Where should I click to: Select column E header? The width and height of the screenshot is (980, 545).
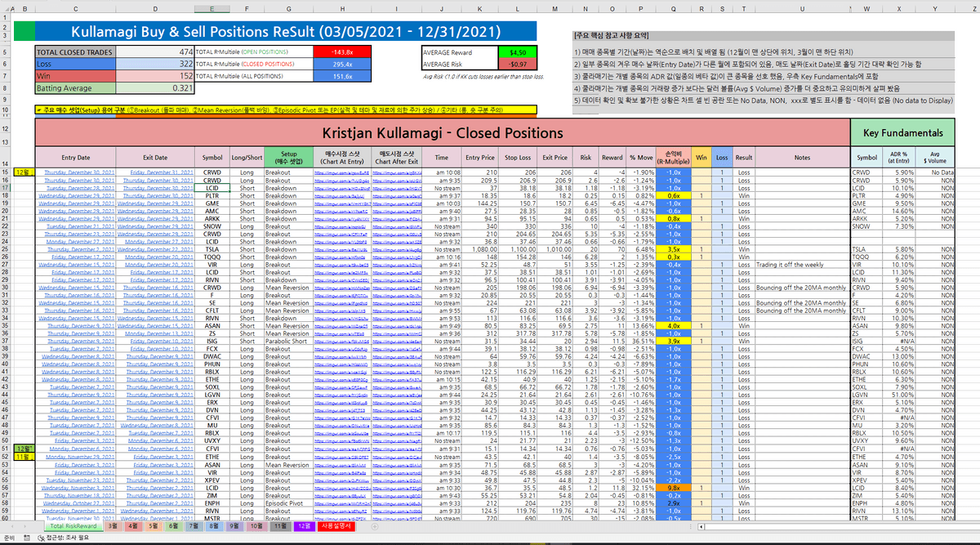tap(212, 10)
